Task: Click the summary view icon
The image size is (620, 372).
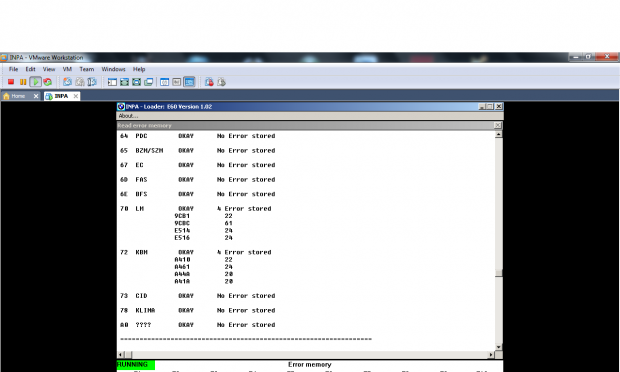Action: point(164,82)
